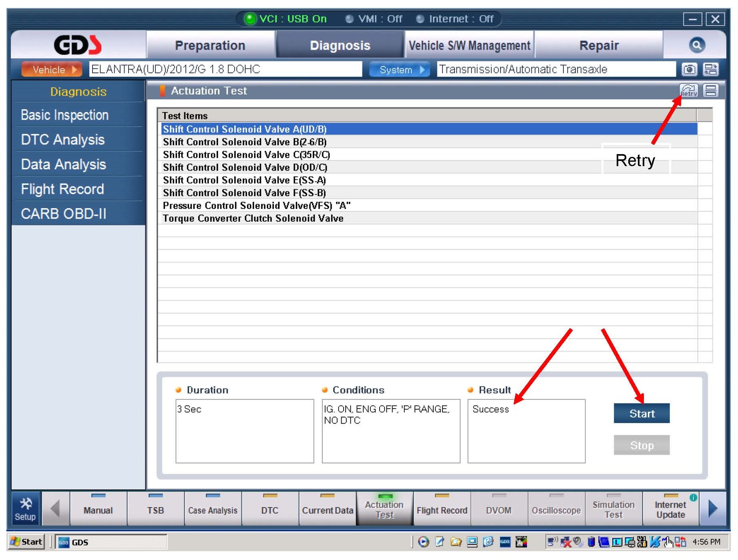The width and height of the screenshot is (738, 560).
Task: Open the Vehicle S/W Management tab
Action: [469, 46]
